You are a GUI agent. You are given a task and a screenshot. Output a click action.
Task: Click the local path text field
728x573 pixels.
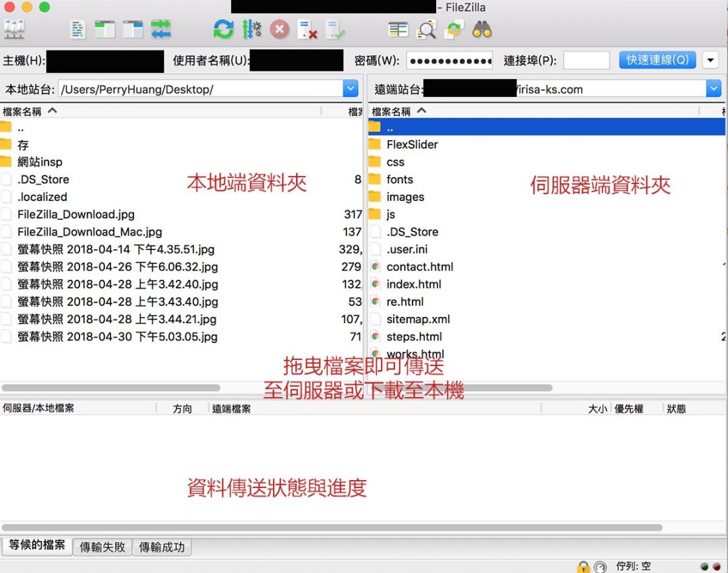201,89
